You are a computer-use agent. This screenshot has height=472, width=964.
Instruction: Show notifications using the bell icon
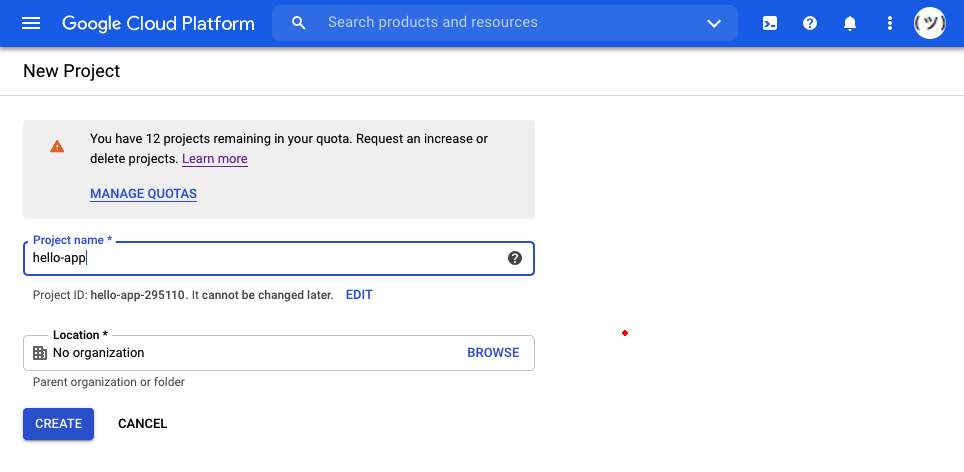click(850, 23)
